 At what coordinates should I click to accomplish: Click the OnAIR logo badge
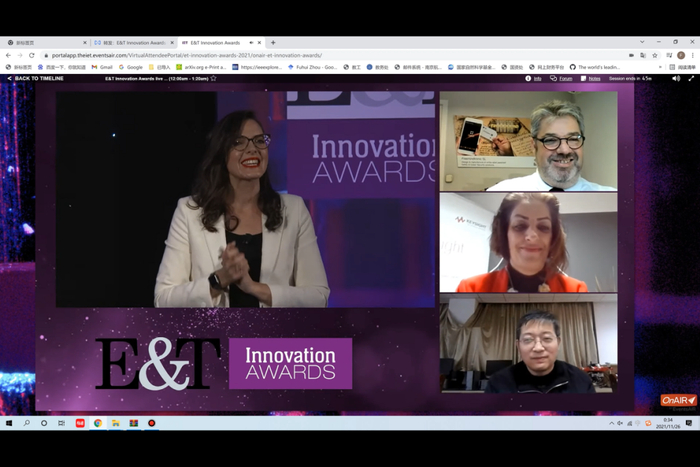pyautogui.click(x=679, y=400)
